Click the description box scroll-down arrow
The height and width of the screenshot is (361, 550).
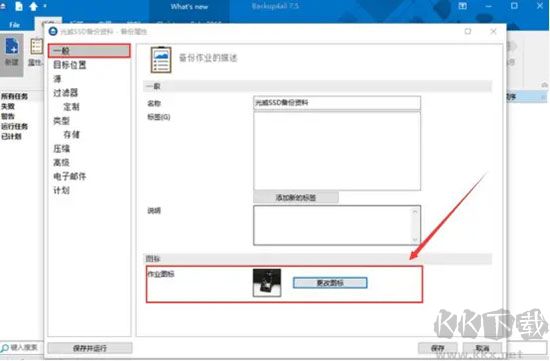click(x=415, y=239)
